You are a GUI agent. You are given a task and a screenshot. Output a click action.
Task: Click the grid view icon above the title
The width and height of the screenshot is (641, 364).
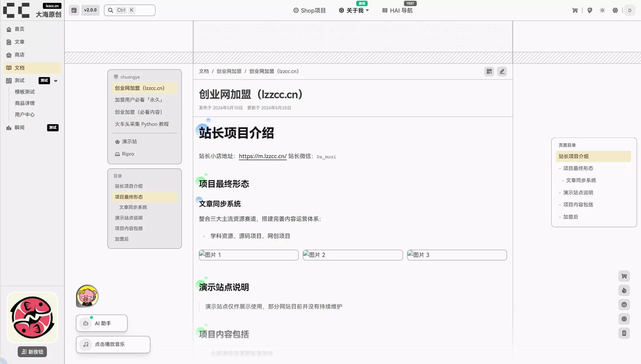click(x=489, y=71)
